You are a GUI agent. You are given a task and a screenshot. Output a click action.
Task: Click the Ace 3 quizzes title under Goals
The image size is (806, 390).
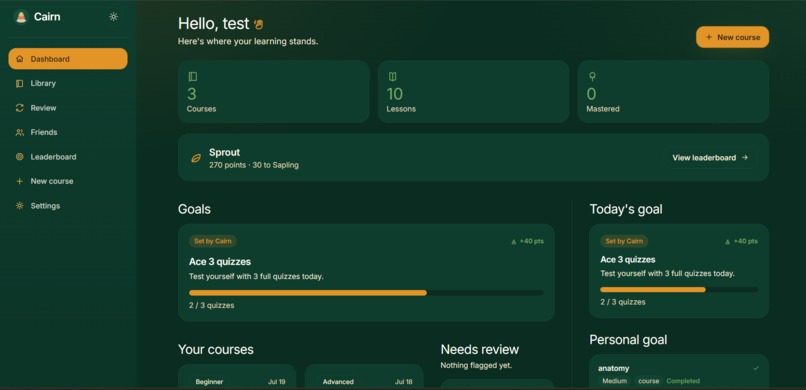point(220,262)
